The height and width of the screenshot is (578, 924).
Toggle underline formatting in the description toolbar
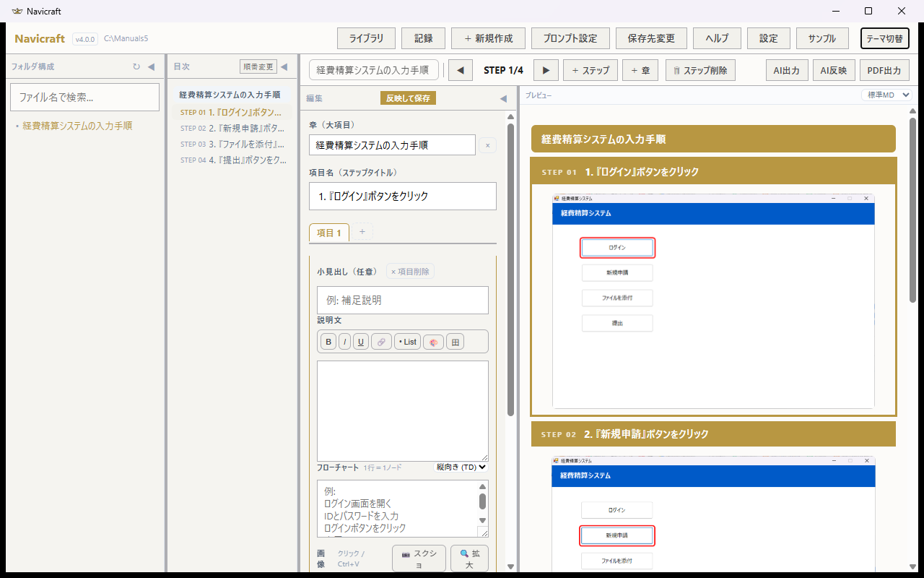(361, 342)
